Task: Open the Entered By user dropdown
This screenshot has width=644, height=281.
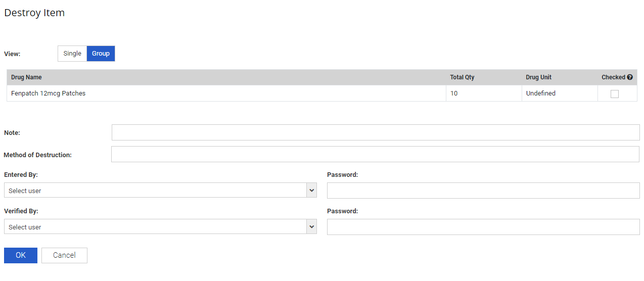Action: coord(160,191)
